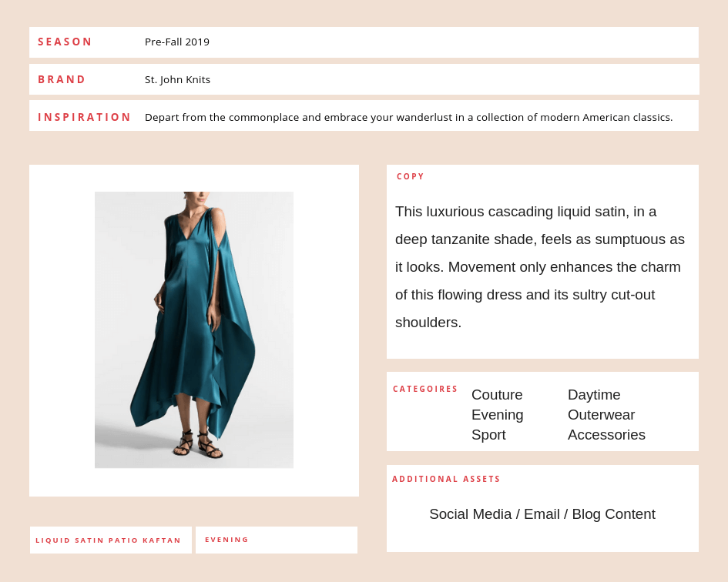Click Social Media / Email / Blog Content text
This screenshot has height=582, width=728.
[x=542, y=514]
